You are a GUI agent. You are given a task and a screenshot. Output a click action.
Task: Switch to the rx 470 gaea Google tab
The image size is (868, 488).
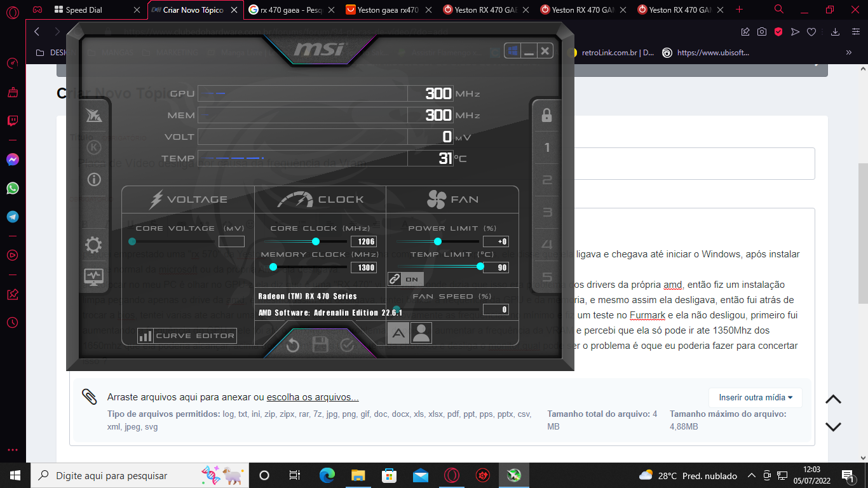coord(292,10)
